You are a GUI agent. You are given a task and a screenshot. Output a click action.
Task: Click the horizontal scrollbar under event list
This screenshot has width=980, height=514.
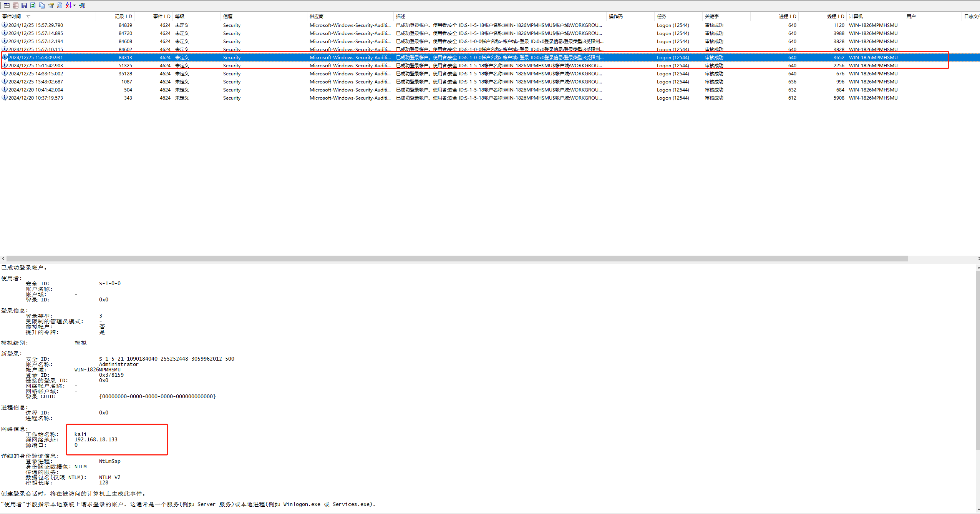[x=457, y=259]
